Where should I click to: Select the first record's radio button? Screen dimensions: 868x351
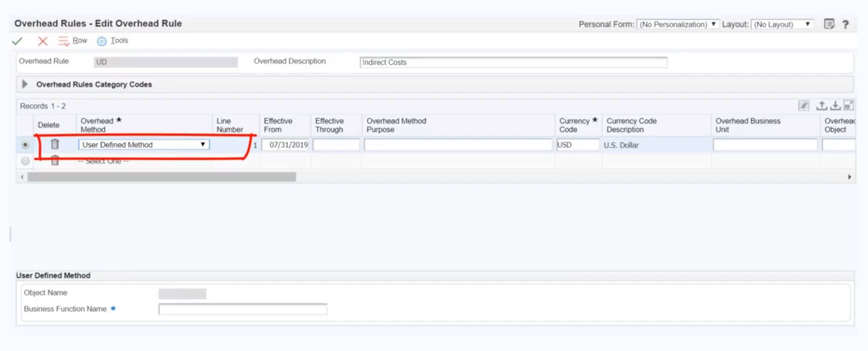click(x=25, y=145)
